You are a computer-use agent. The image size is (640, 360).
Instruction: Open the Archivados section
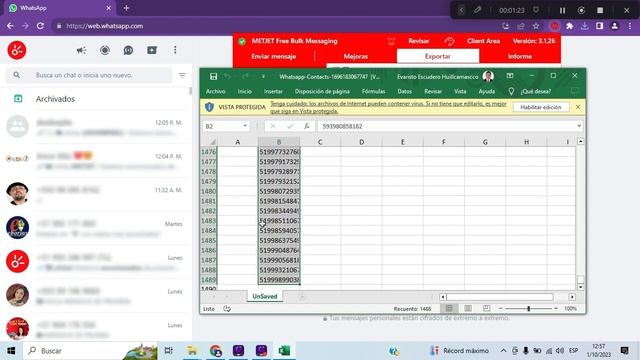96,99
